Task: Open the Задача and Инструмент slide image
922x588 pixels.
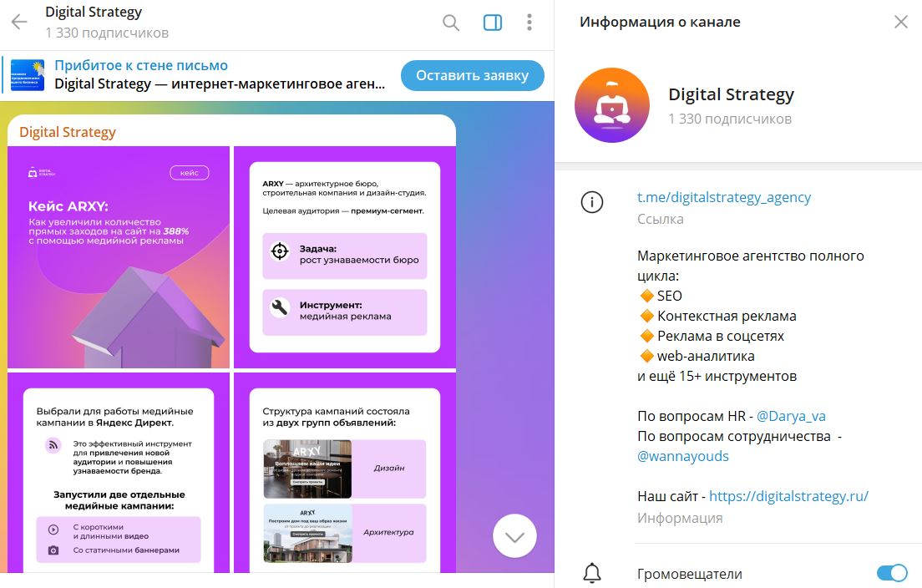Action: tap(344, 257)
